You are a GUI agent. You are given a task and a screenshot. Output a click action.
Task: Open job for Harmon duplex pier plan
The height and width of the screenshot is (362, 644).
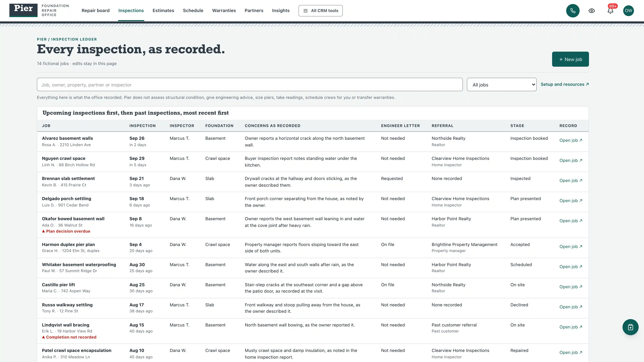click(571, 247)
